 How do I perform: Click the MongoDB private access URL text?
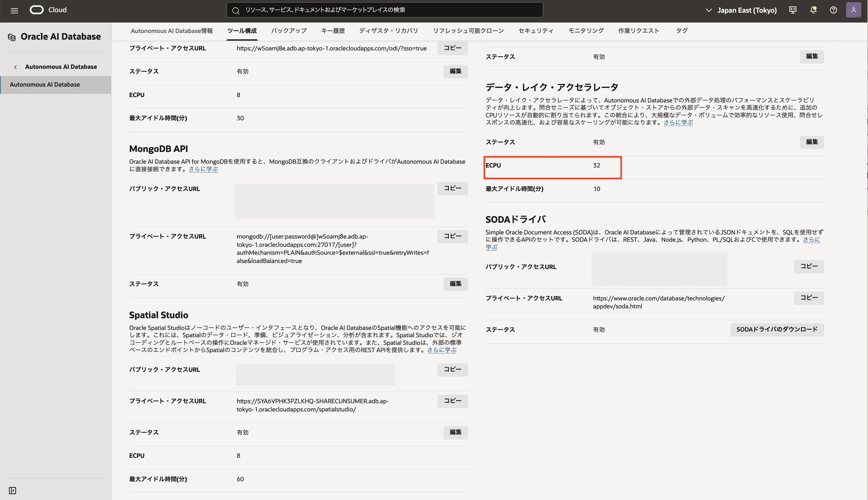click(333, 249)
